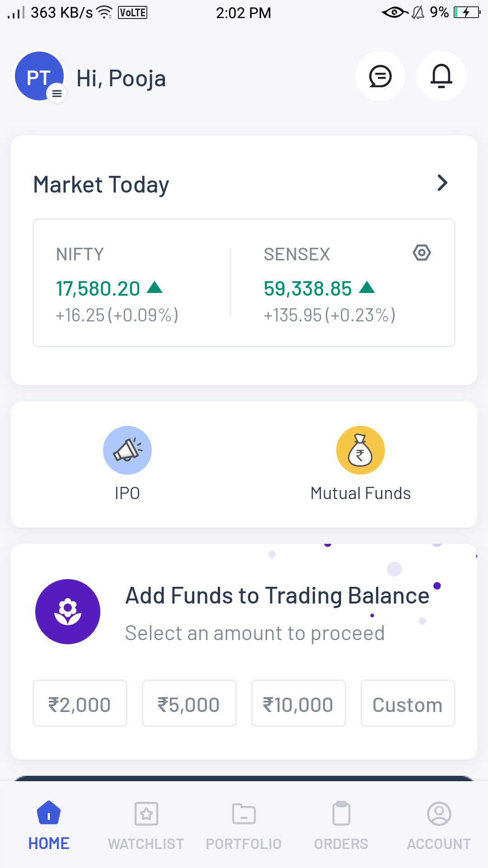Screen dimensions: 488x868
Task: Expand Market Today with chevron arrow
Action: pos(442,183)
